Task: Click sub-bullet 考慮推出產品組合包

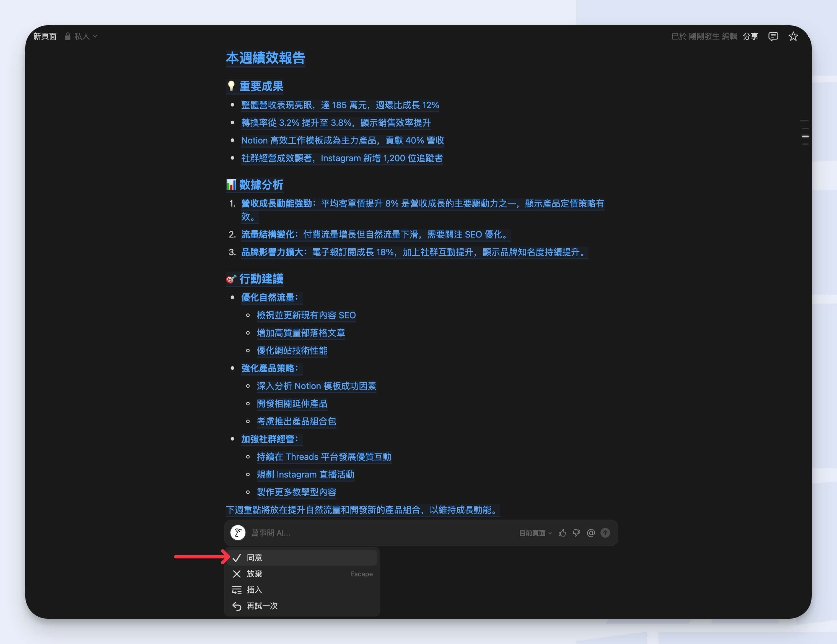Action: [x=296, y=421]
